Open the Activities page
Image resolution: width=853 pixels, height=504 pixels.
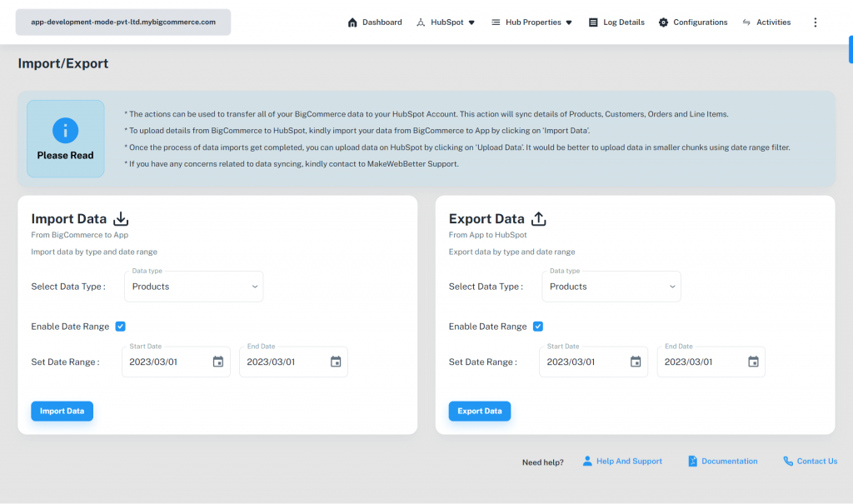[773, 22]
